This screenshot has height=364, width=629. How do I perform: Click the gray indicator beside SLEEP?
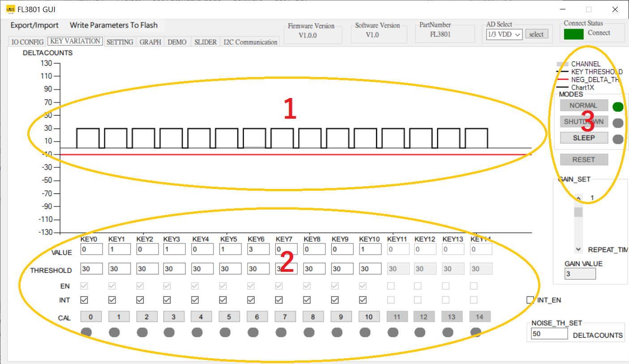[x=618, y=139]
